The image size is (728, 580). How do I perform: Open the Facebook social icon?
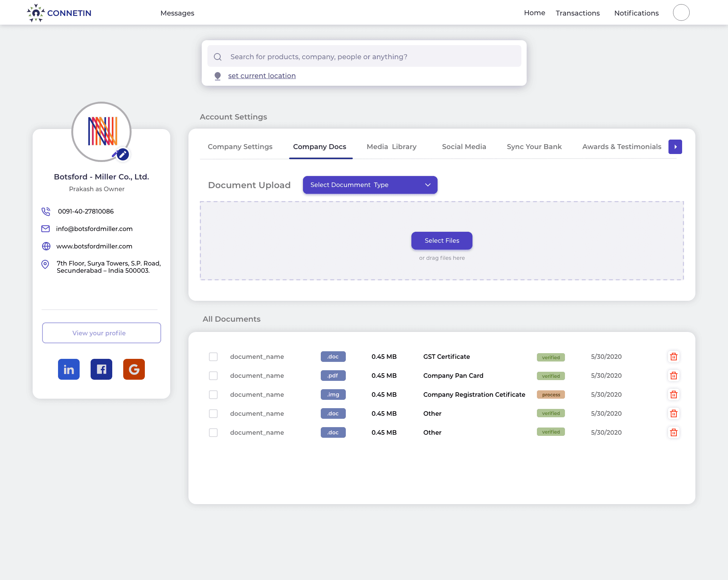click(x=101, y=369)
